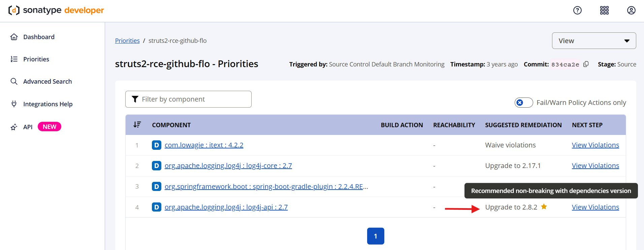Go to page 1 in pagination

pyautogui.click(x=376, y=236)
